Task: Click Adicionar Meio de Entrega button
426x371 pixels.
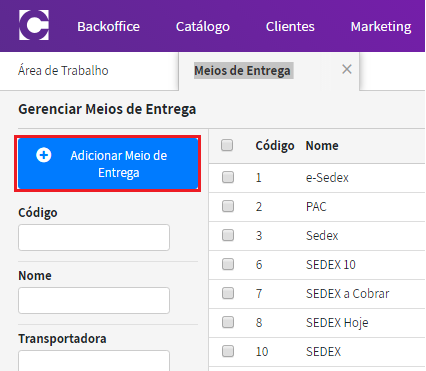Action: pyautogui.click(x=108, y=164)
